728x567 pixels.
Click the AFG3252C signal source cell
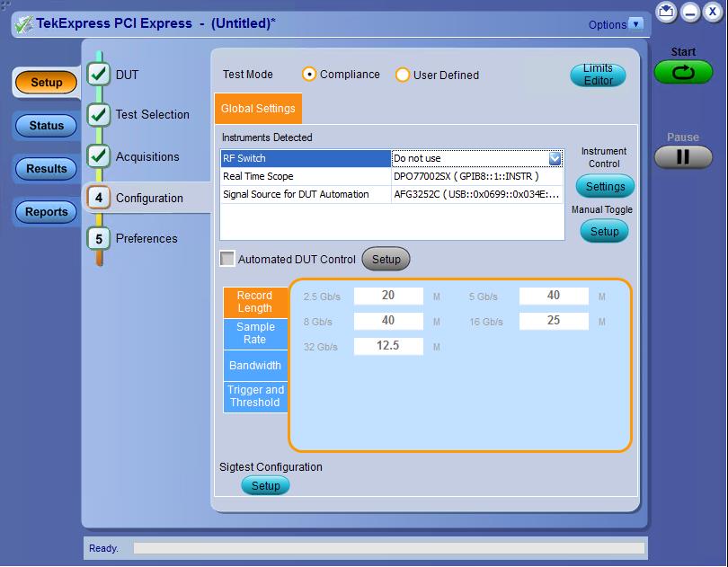tap(477, 194)
